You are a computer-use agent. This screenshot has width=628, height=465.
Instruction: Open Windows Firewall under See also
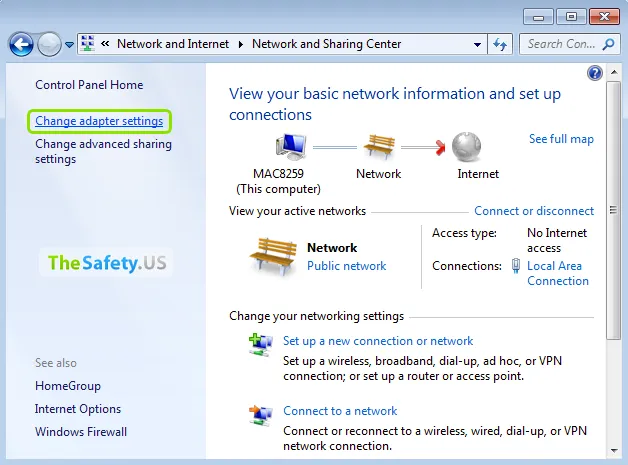(81, 432)
